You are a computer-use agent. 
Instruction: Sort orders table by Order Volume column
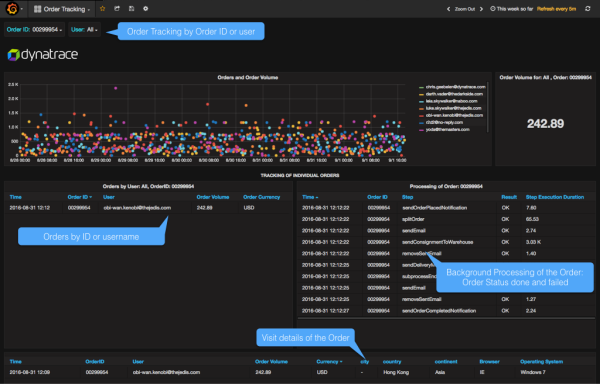213,197
